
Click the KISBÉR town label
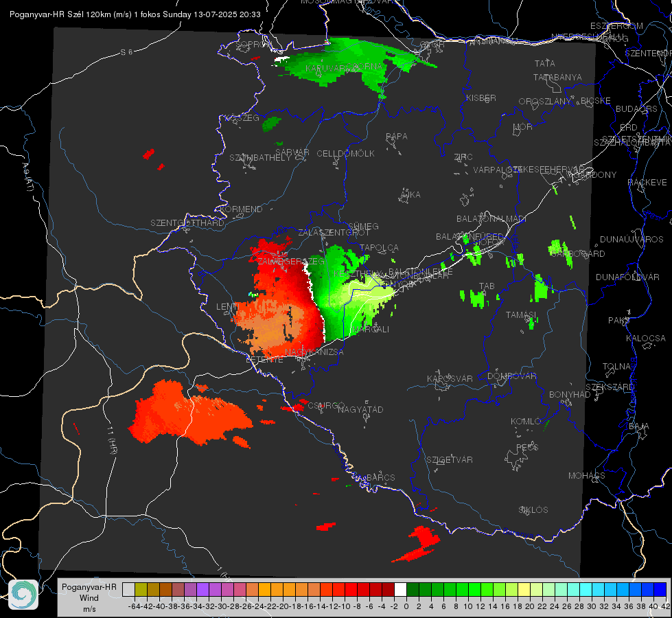pyautogui.click(x=481, y=98)
